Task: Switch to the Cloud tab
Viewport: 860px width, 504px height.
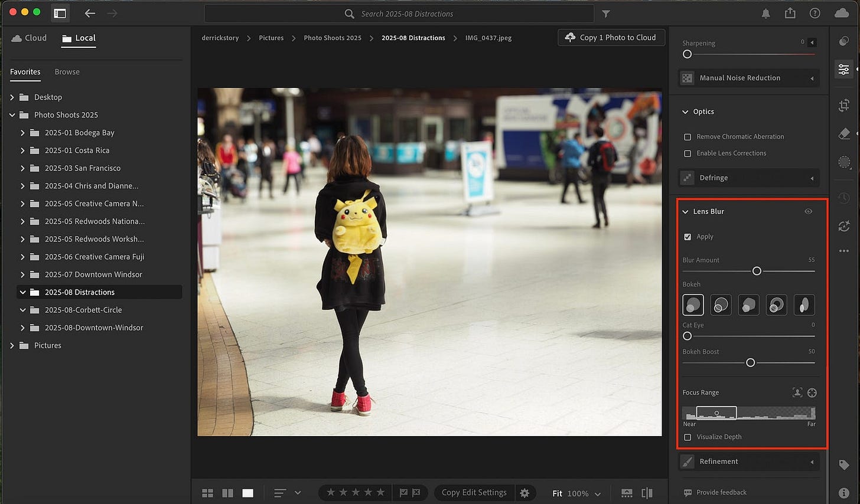Action: tap(29, 38)
